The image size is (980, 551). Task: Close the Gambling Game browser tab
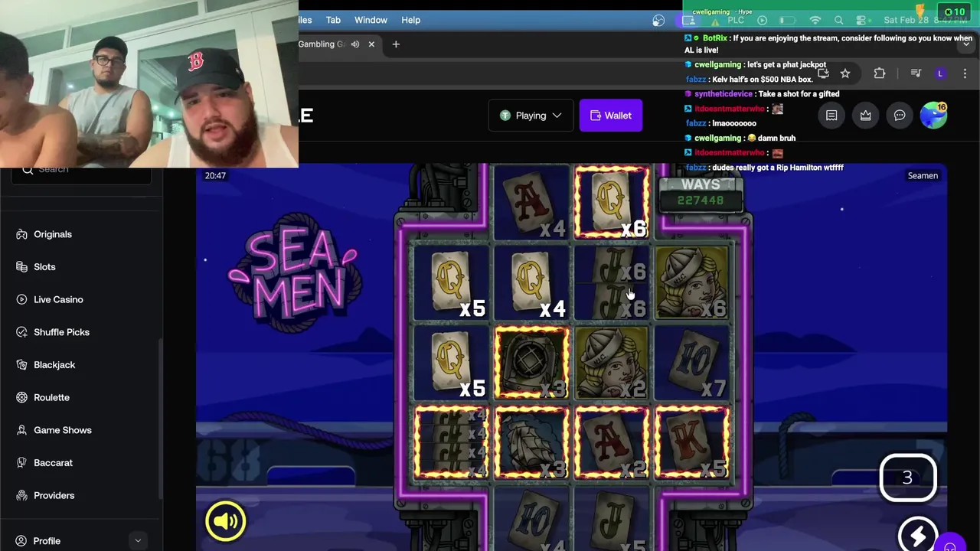coord(371,44)
